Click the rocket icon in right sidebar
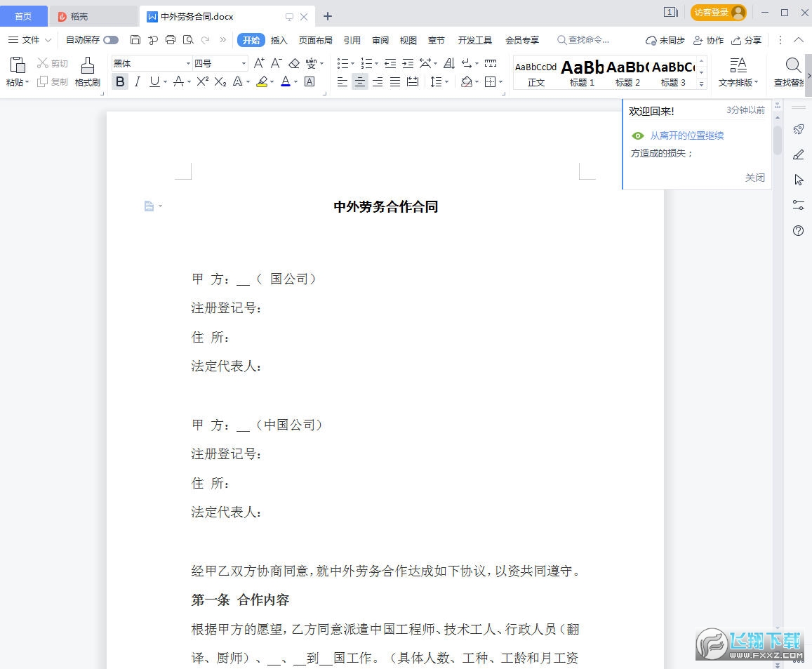 [798, 129]
